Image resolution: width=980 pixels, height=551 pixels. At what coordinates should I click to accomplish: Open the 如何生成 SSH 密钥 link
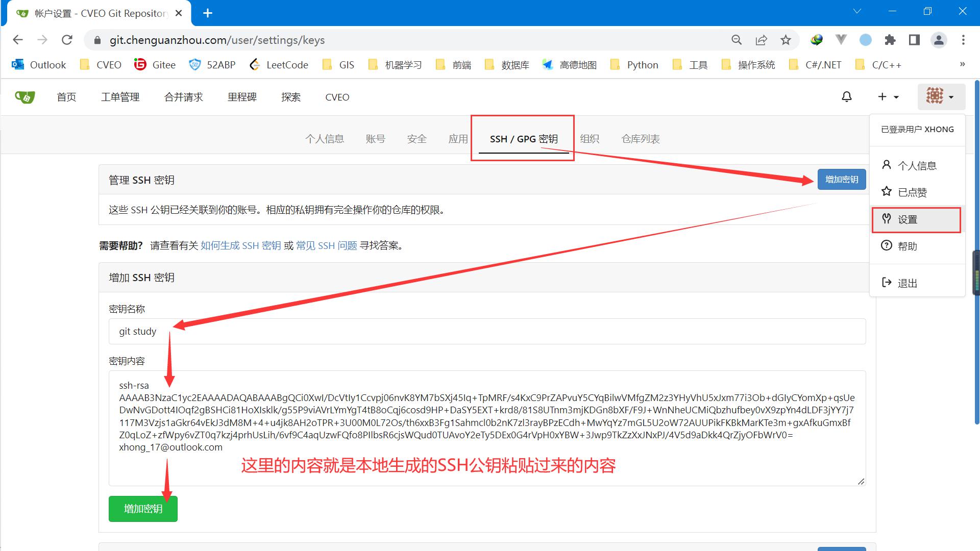pos(240,245)
